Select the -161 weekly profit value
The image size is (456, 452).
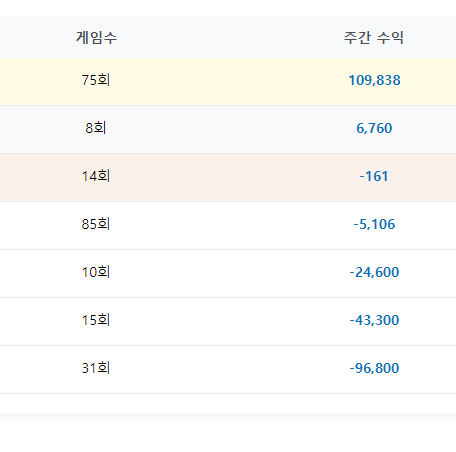(374, 176)
